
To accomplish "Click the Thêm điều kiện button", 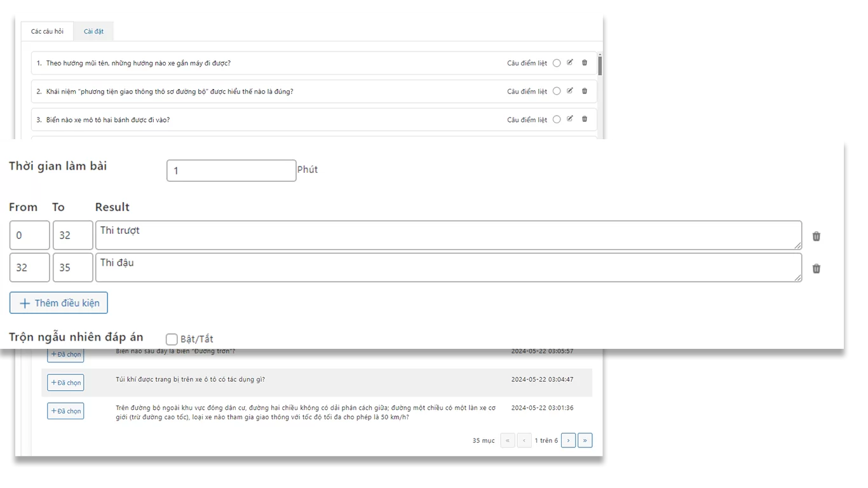I will click(59, 303).
